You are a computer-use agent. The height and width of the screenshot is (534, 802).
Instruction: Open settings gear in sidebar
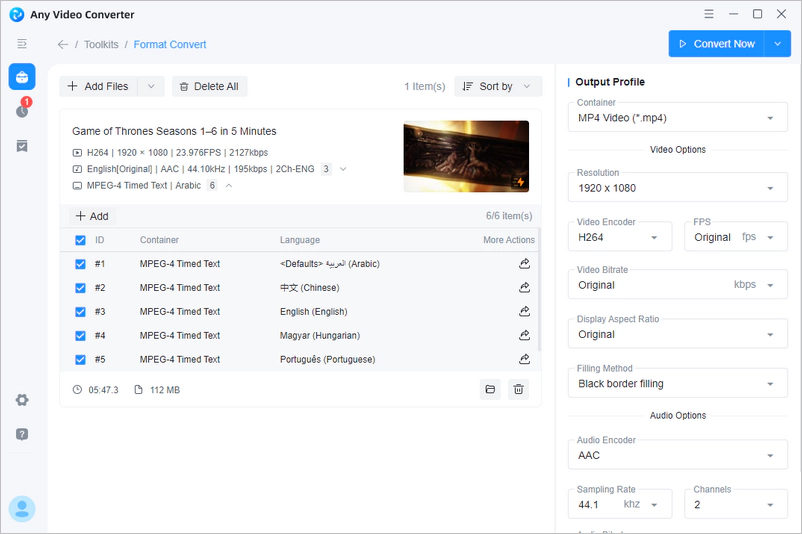coord(22,400)
